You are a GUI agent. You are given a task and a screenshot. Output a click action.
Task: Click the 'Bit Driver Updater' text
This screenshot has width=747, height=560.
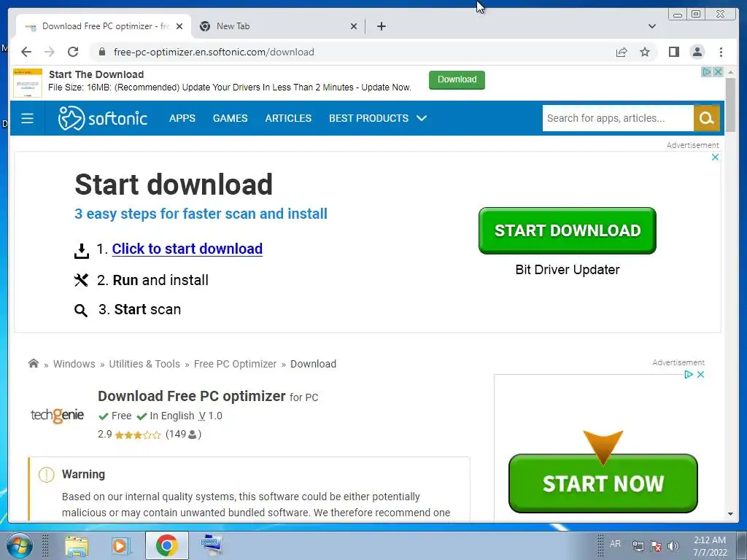point(568,270)
